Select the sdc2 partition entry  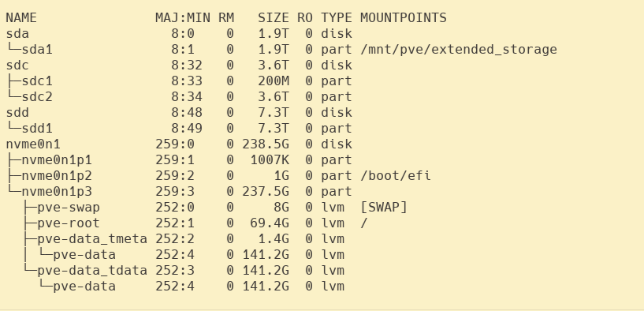(x=37, y=96)
